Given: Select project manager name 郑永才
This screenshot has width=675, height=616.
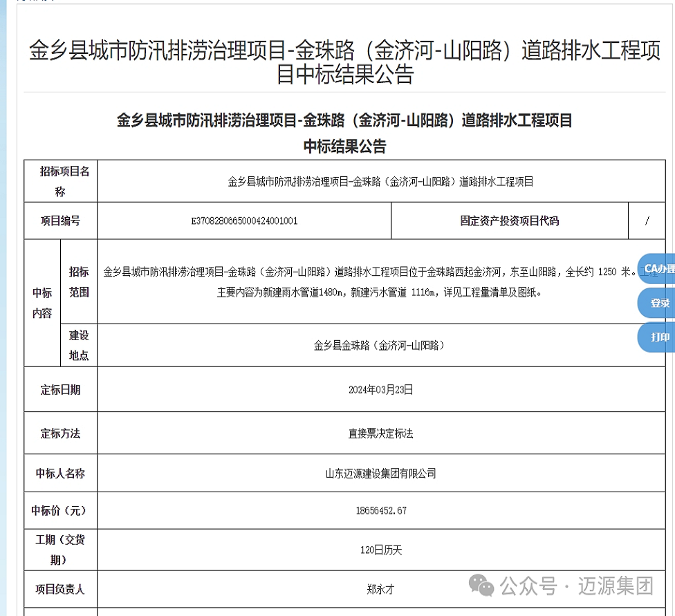Looking at the screenshot, I should click(381, 589).
